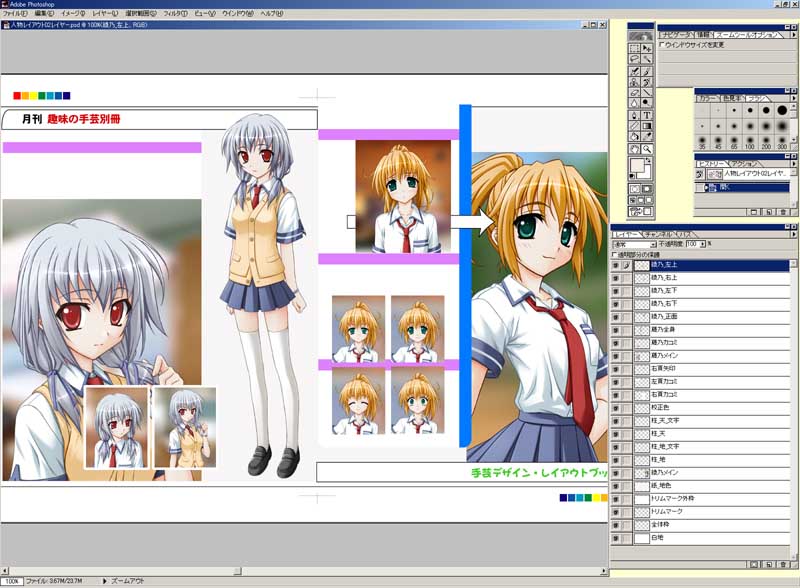Hide the 白地 layer
This screenshot has width=800, height=588.
616,538
